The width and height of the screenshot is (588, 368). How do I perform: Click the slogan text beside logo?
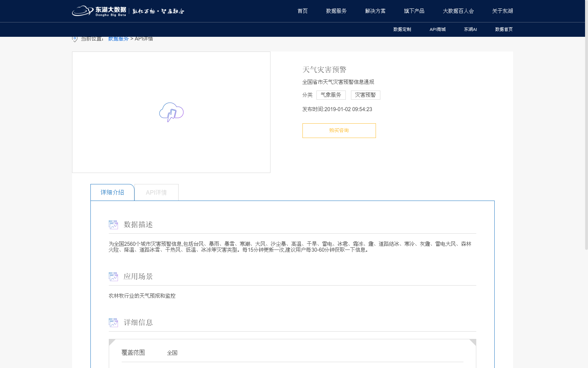tap(158, 11)
